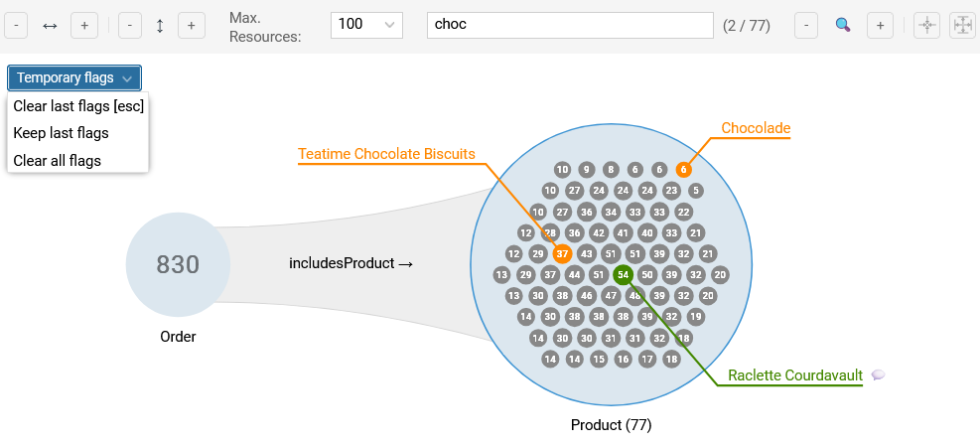980x447 pixels.
Task: Choose "Keep last flags" from the menu
Action: pyautogui.click(x=62, y=133)
